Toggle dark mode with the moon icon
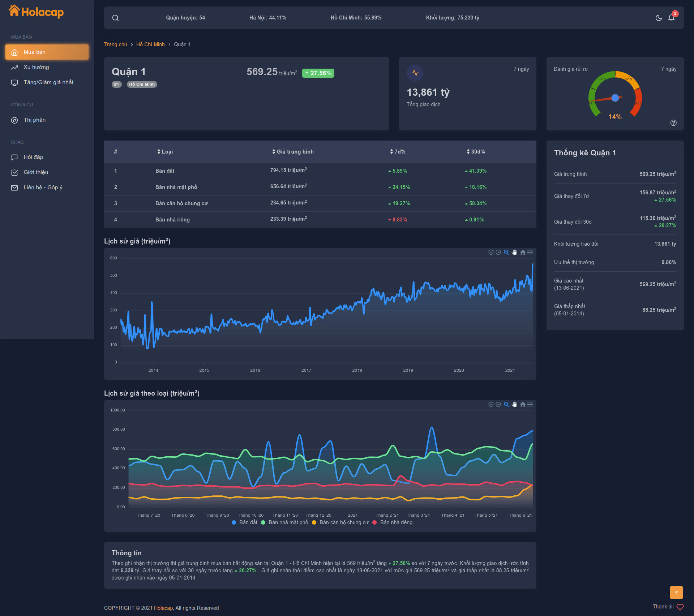This screenshot has width=694, height=616. click(x=659, y=17)
